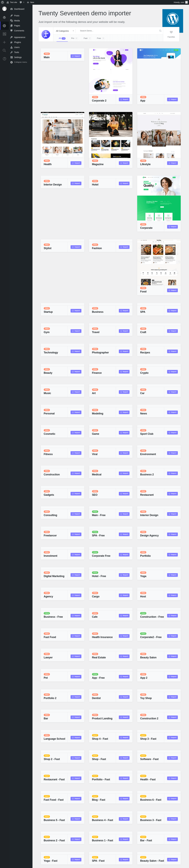Import the Main - Free demo
The width and height of the screenshot is (189, 868).
point(124,514)
